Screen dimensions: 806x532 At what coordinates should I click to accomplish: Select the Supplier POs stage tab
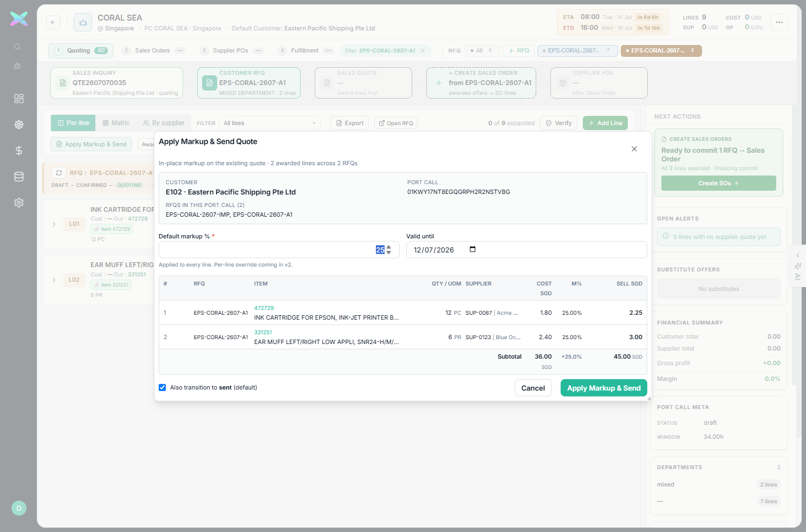coord(232,51)
